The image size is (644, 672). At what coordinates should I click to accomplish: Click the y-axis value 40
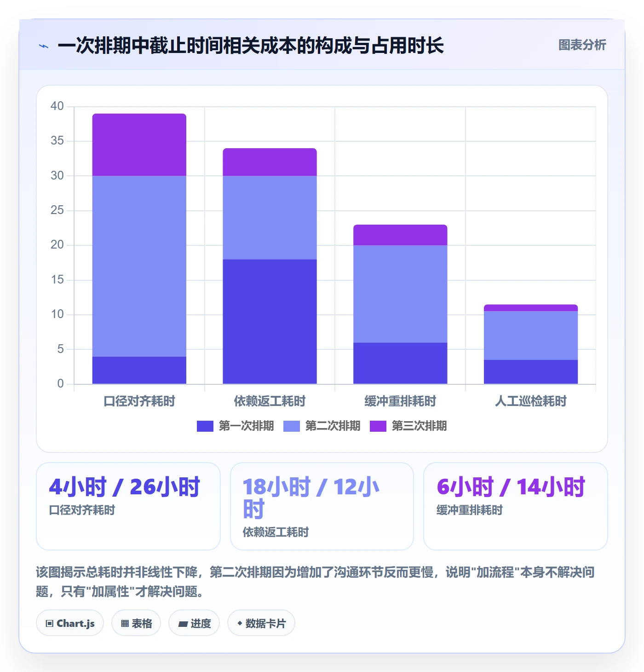[x=57, y=106]
